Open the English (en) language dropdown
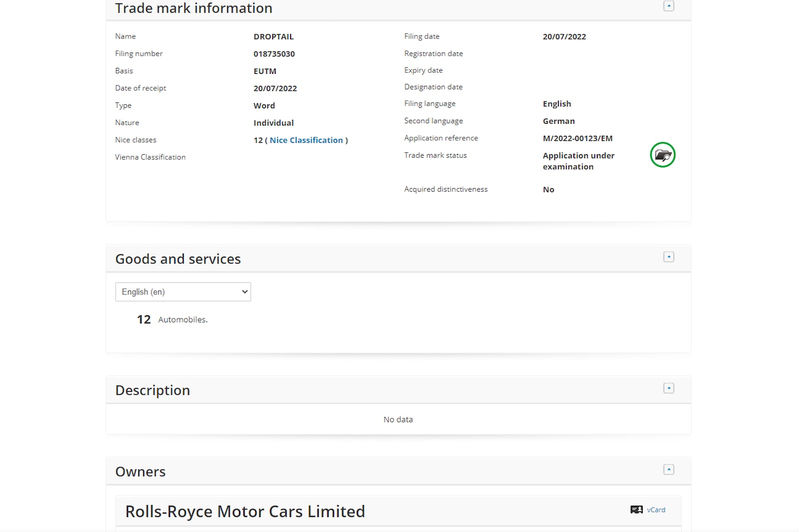The height and width of the screenshot is (532, 799). point(183,292)
